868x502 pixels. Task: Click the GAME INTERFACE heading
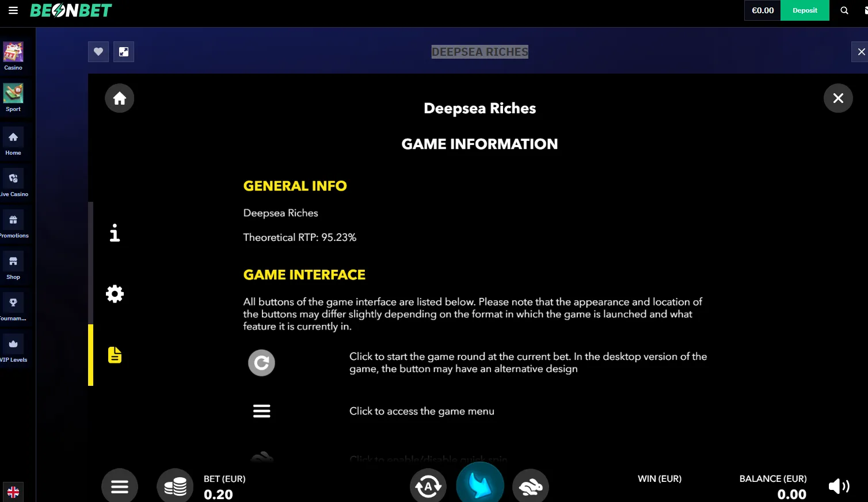[304, 275]
